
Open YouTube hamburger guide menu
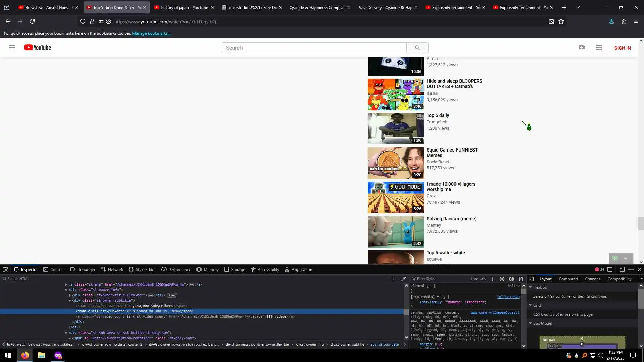(12, 48)
